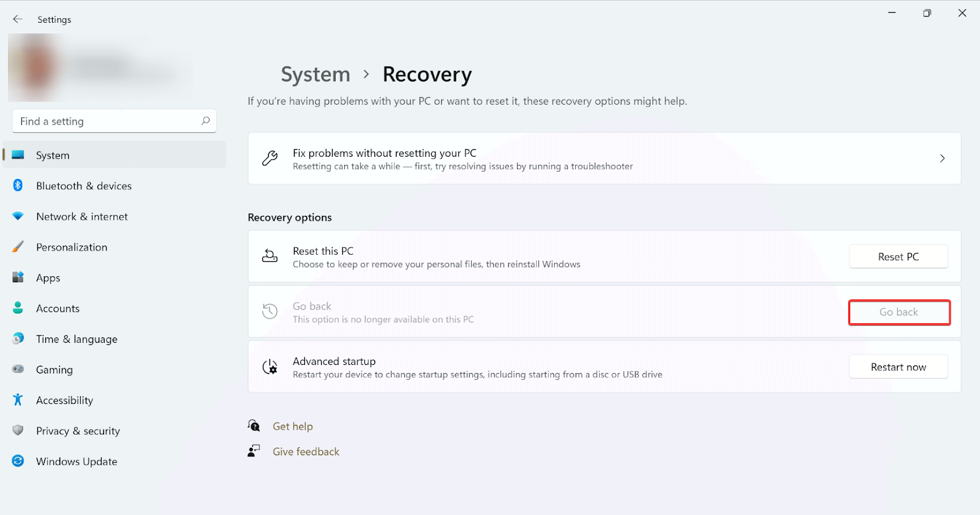Select System in the breadcrumb
The height and width of the screenshot is (515, 980).
[315, 74]
